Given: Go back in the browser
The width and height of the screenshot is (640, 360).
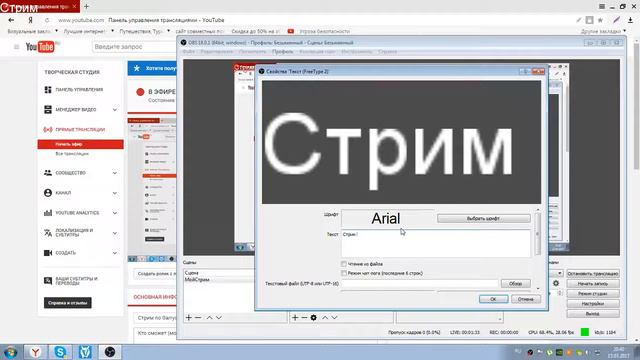Looking at the screenshot, I should [11, 20].
